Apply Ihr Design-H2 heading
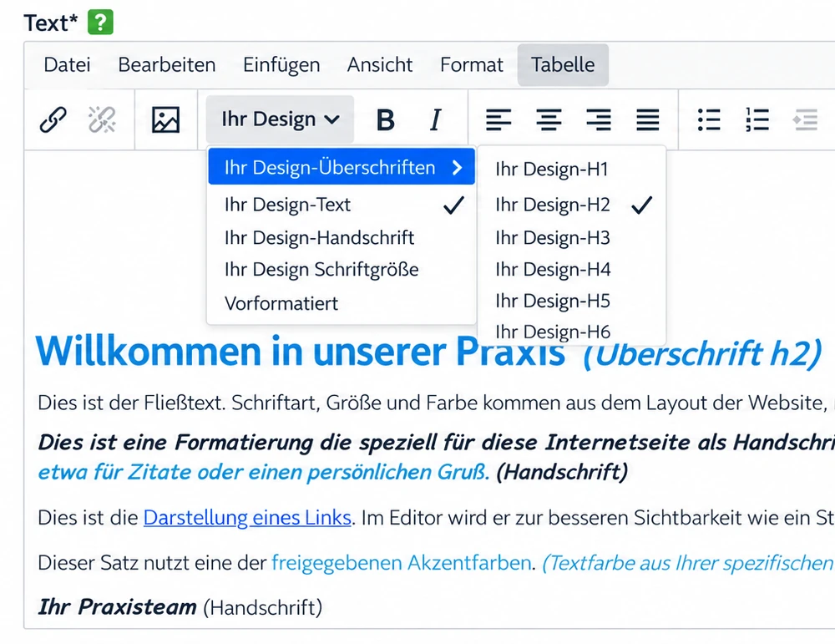Image resolution: width=835 pixels, height=644 pixels. click(x=571, y=205)
